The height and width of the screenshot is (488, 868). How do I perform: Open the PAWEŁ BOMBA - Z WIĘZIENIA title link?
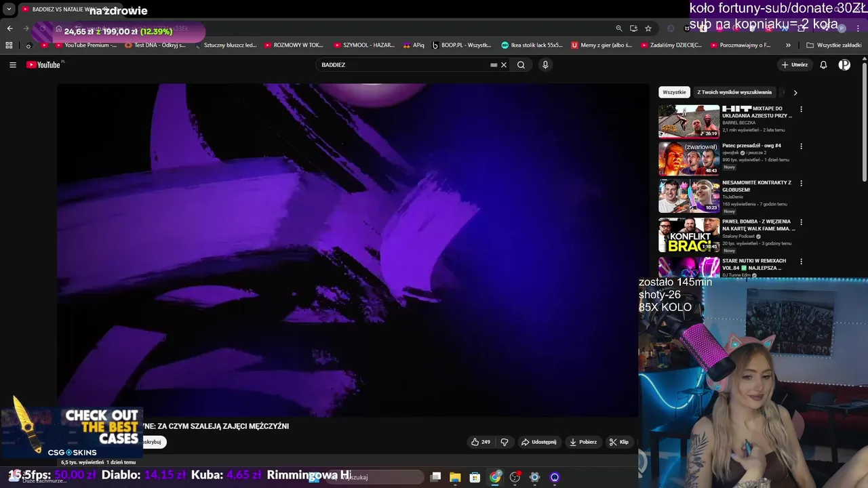tap(759, 225)
